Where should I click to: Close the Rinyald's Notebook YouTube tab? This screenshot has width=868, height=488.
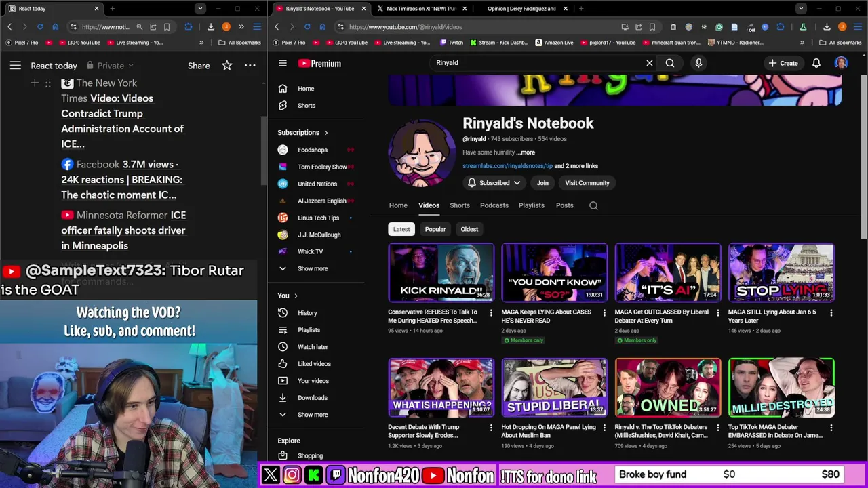point(363,9)
